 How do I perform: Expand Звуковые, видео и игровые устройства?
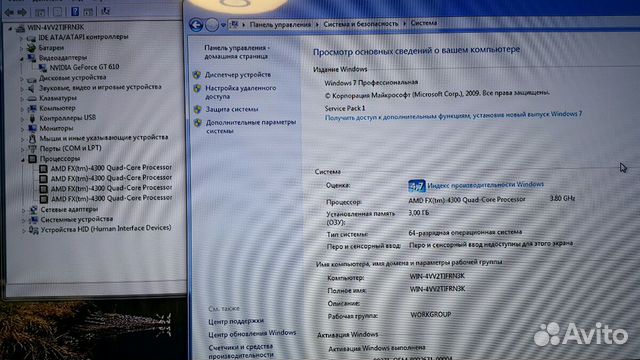(22, 88)
